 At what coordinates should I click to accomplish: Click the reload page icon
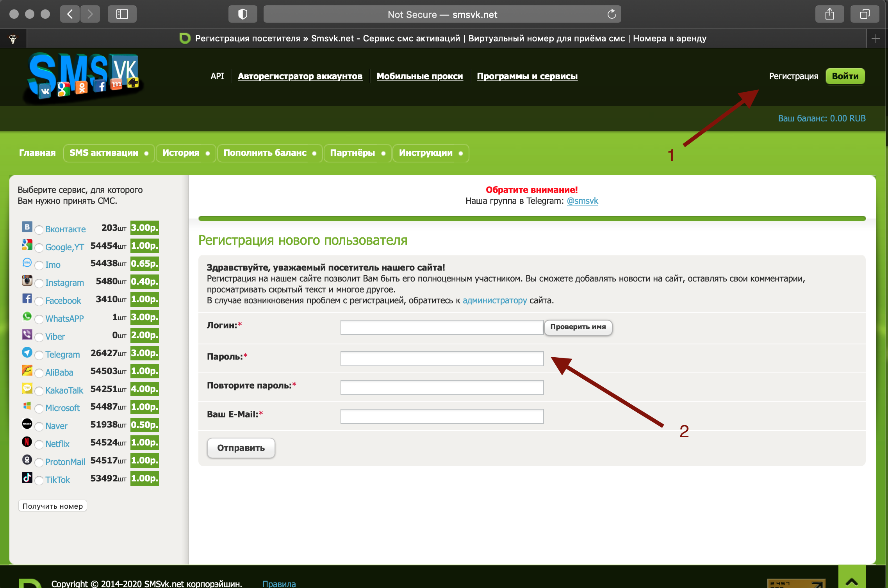pos(612,14)
